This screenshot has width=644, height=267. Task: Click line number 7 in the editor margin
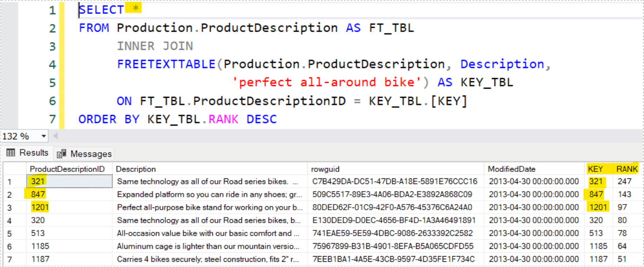click(x=52, y=119)
